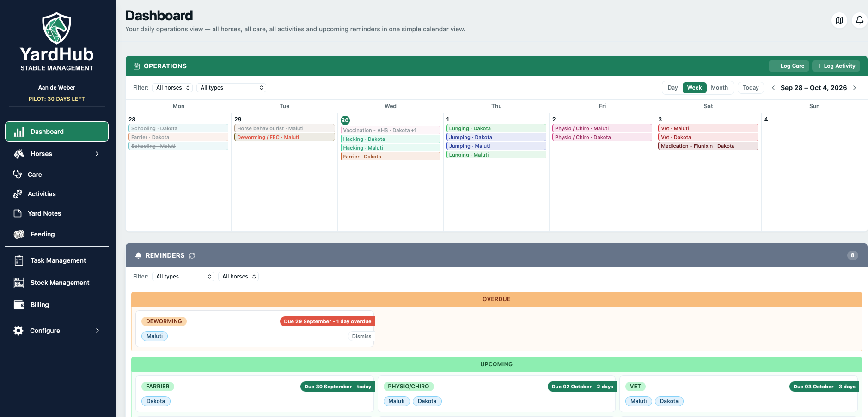
Task: Click the Task Management clipboard icon
Action: click(x=19, y=260)
